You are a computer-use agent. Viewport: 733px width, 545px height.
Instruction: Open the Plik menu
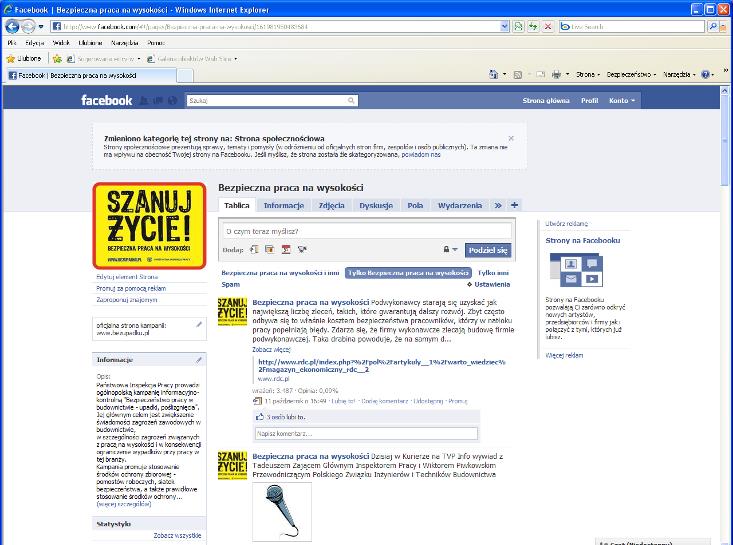click(x=12, y=43)
